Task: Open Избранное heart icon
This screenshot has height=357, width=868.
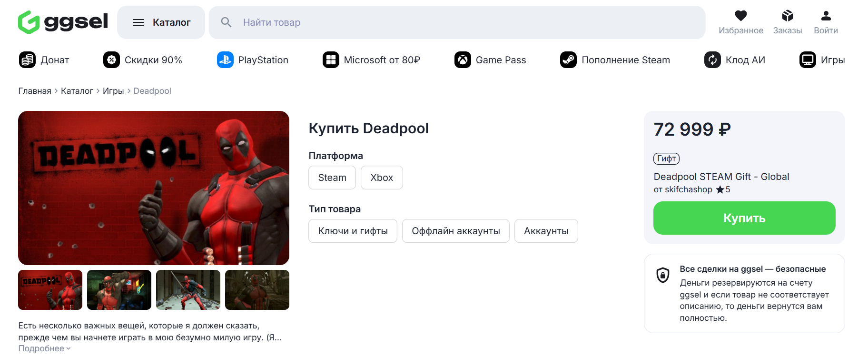Action: [741, 16]
